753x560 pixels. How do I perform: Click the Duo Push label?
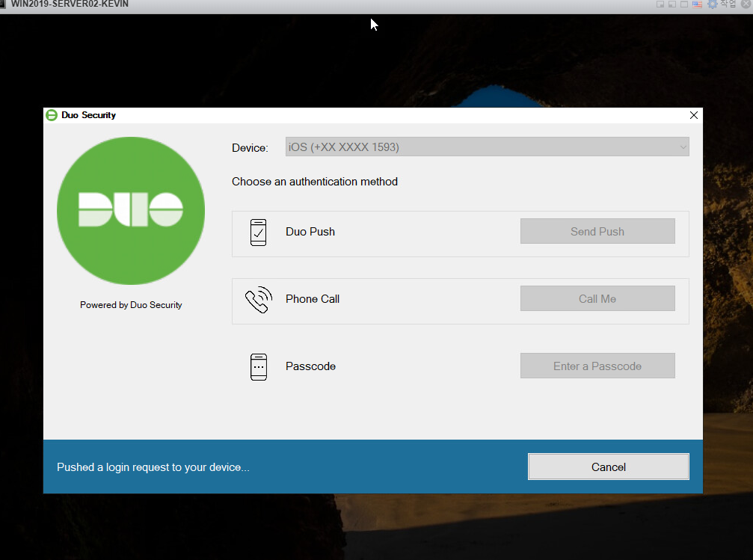[x=310, y=232]
